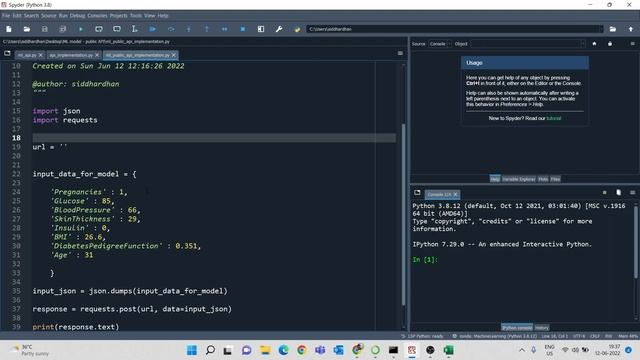Open the Consoles menu
This screenshot has height=360, width=640.
click(x=97, y=16)
